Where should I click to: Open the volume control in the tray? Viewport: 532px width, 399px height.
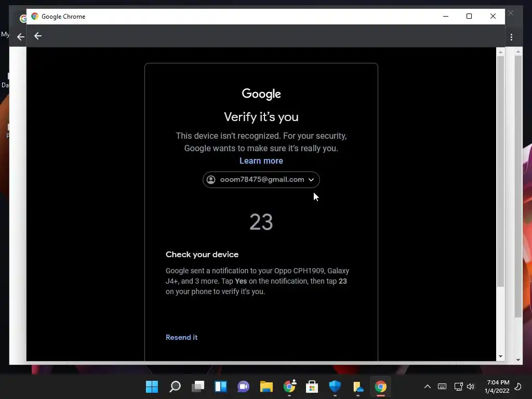tap(471, 387)
